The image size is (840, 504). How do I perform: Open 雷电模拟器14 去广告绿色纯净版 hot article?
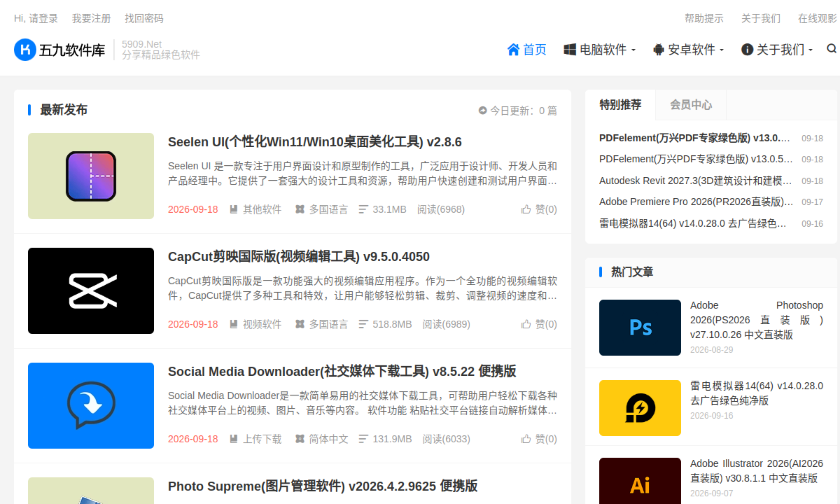[x=756, y=393]
